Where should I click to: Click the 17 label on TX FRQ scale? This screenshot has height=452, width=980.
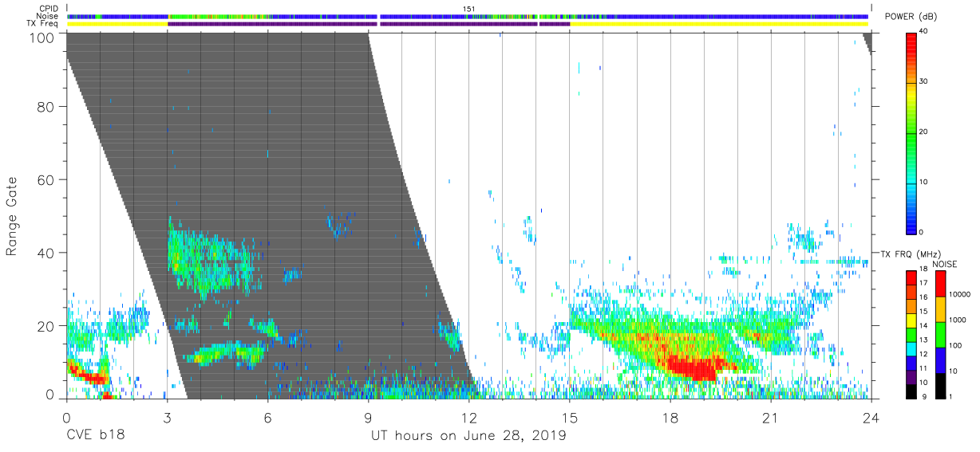point(925,283)
